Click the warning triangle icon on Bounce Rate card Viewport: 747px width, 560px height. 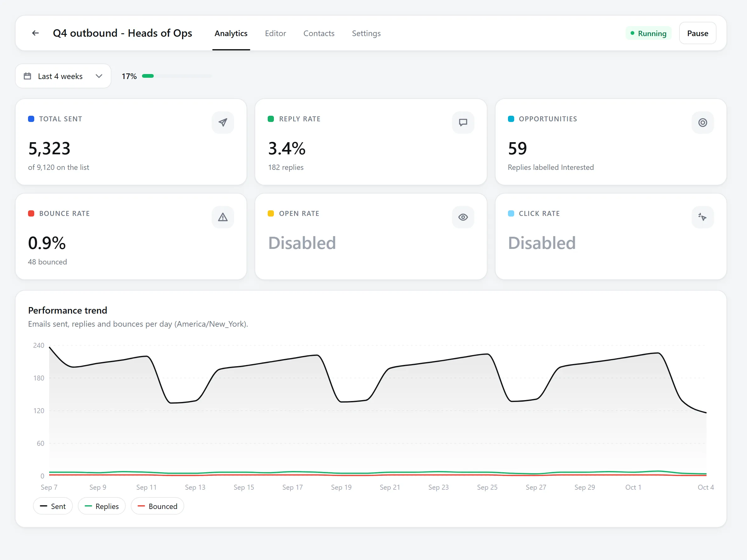click(x=223, y=217)
